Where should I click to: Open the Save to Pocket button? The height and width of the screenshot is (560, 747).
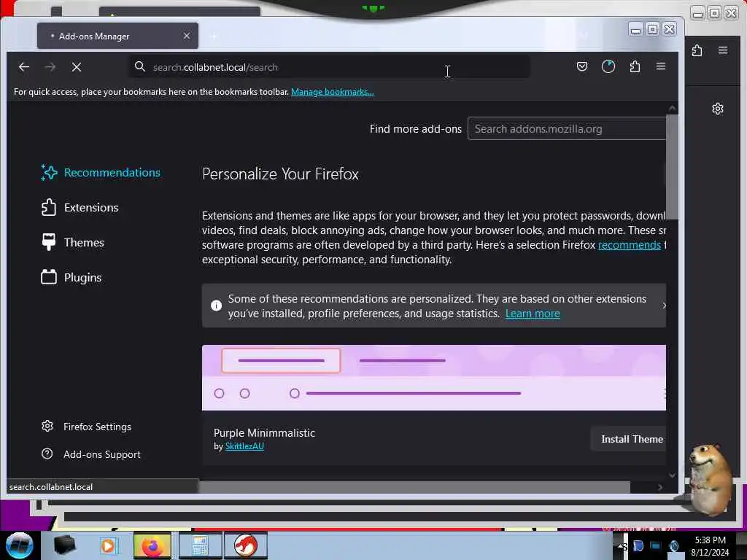(x=581, y=66)
